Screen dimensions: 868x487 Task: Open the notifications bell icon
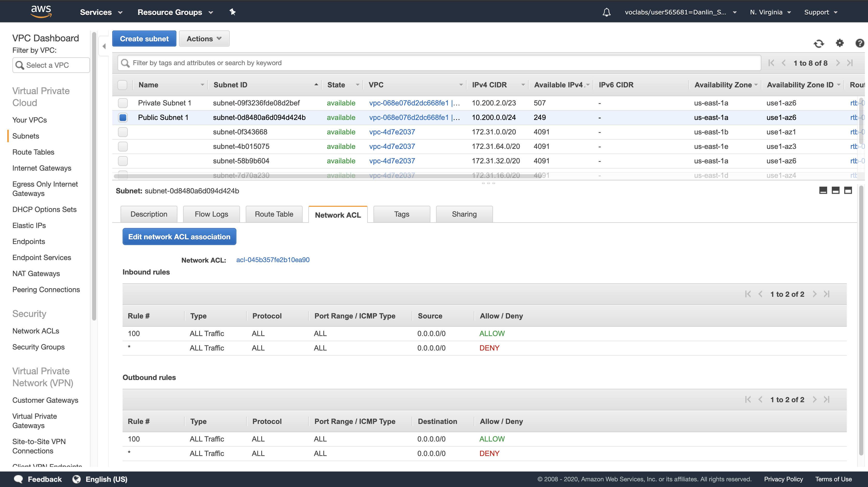pyautogui.click(x=607, y=12)
